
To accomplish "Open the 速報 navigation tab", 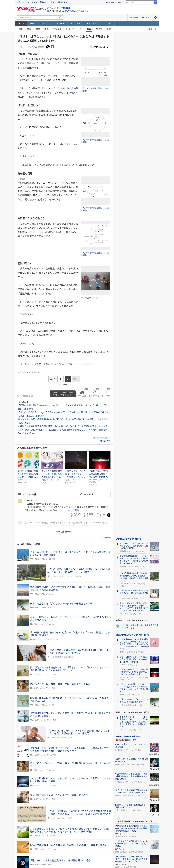I will 32,24.
